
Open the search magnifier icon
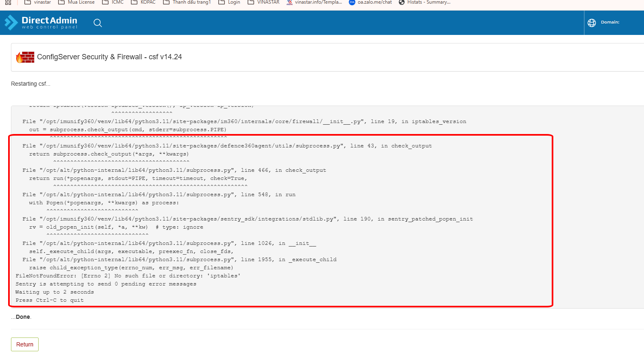(98, 23)
